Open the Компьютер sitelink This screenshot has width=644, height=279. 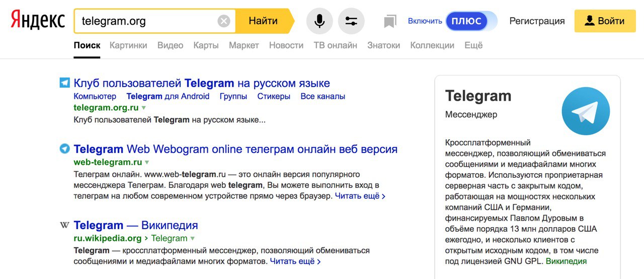point(95,96)
